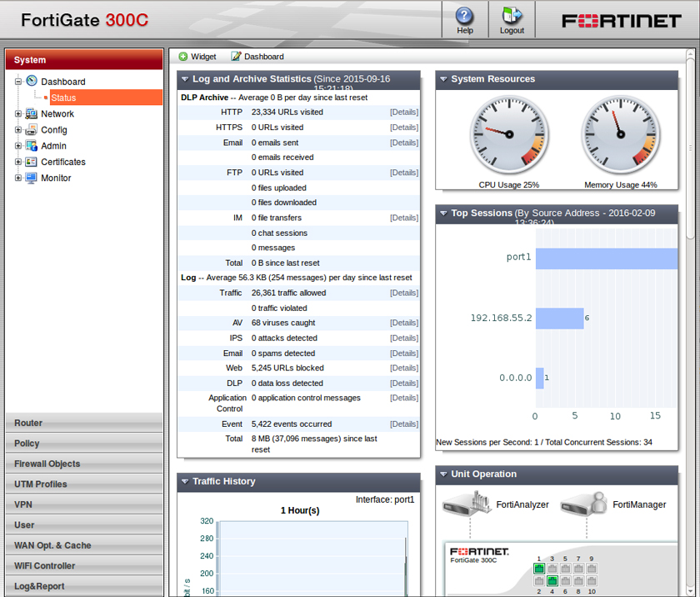Open WAN Opt. & Cache menu section

(84, 545)
